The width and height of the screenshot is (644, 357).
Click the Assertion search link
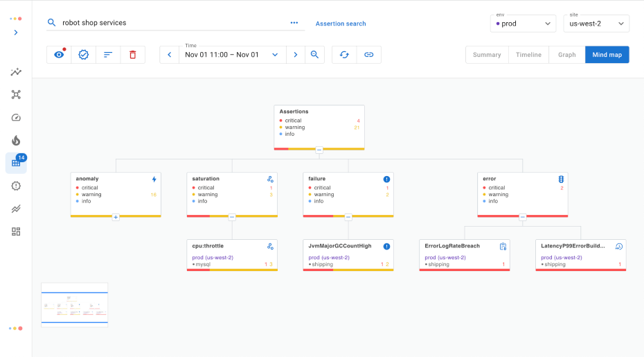pyautogui.click(x=341, y=24)
